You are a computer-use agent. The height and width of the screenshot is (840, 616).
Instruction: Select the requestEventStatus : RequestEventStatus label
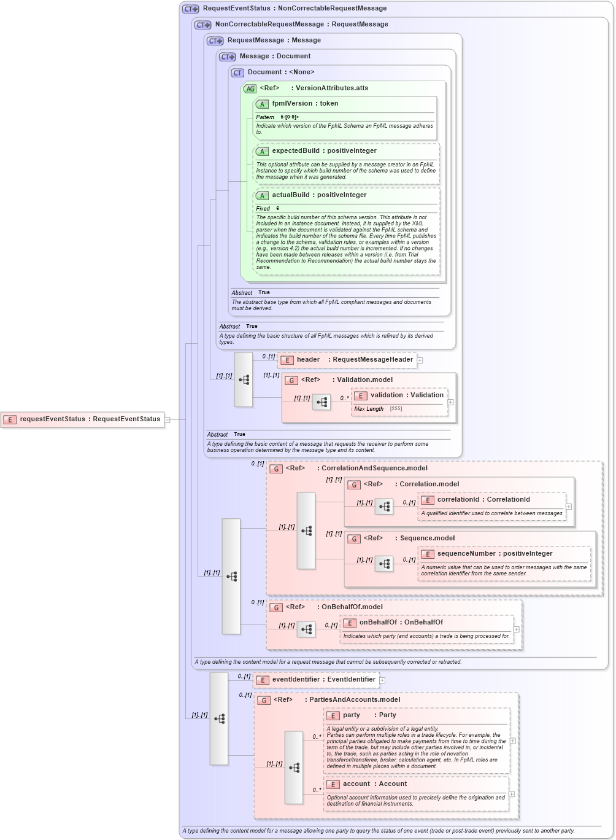[90, 419]
